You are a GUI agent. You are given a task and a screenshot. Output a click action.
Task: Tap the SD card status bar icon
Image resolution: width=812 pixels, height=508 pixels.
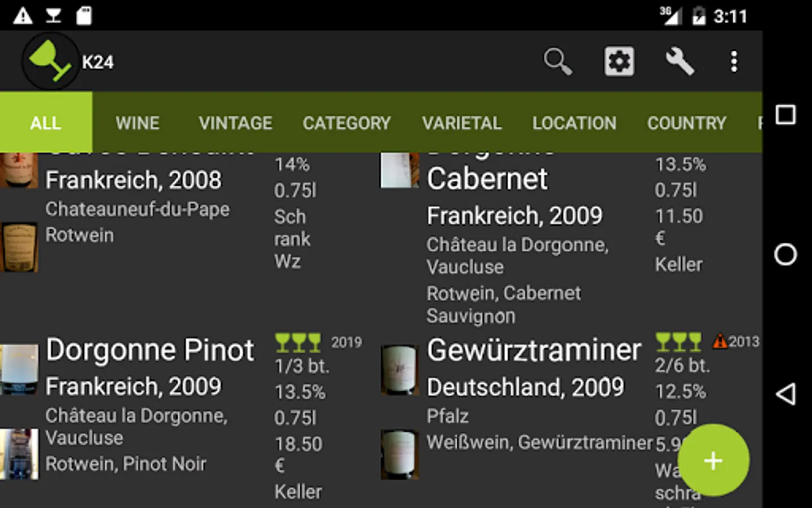pyautogui.click(x=84, y=15)
